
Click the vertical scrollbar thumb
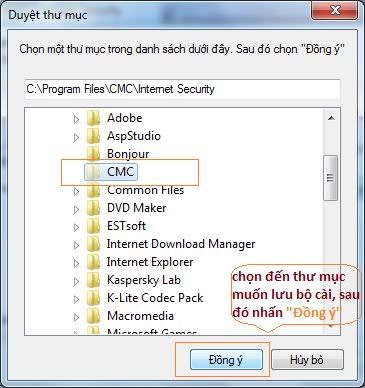(x=331, y=178)
